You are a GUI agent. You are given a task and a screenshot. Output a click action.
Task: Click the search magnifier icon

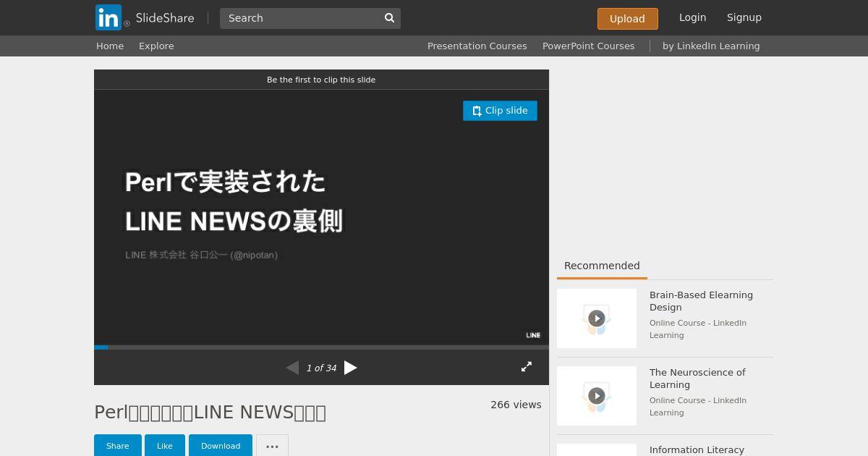(x=389, y=18)
